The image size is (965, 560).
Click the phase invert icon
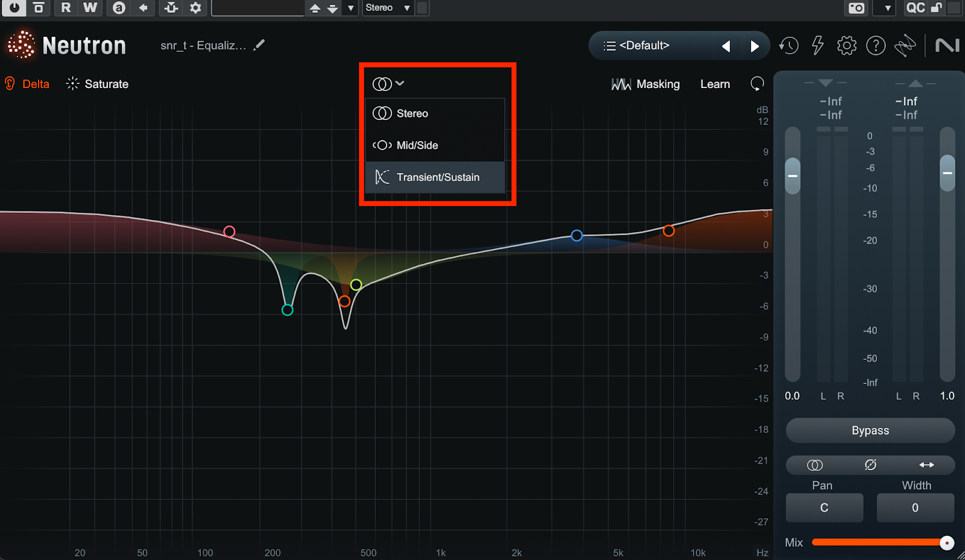(870, 465)
